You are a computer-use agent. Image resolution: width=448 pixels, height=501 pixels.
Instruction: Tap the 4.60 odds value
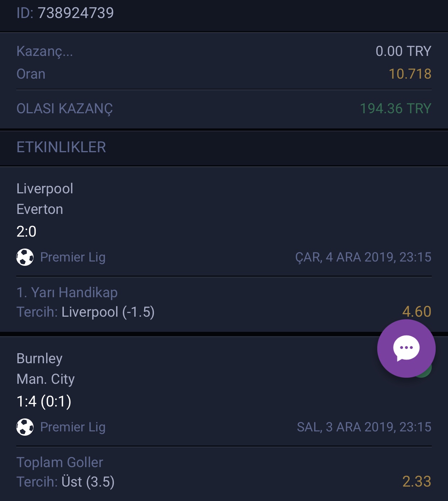tap(417, 312)
